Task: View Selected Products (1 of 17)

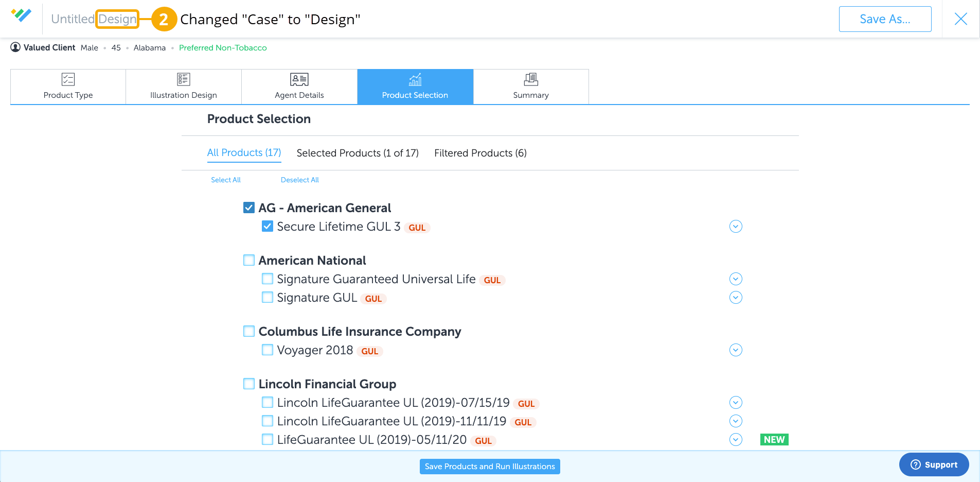Action: tap(358, 153)
